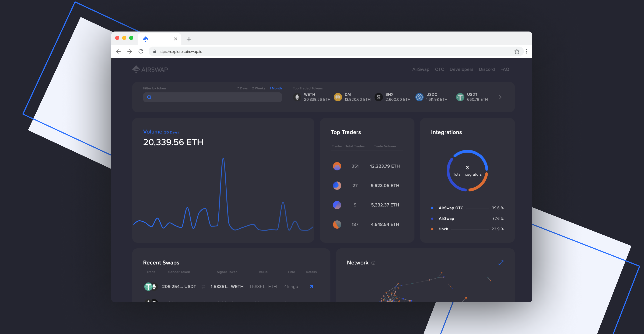Screen dimensions: 644x334
Task: Select the 1 Month time range
Action: (275, 88)
